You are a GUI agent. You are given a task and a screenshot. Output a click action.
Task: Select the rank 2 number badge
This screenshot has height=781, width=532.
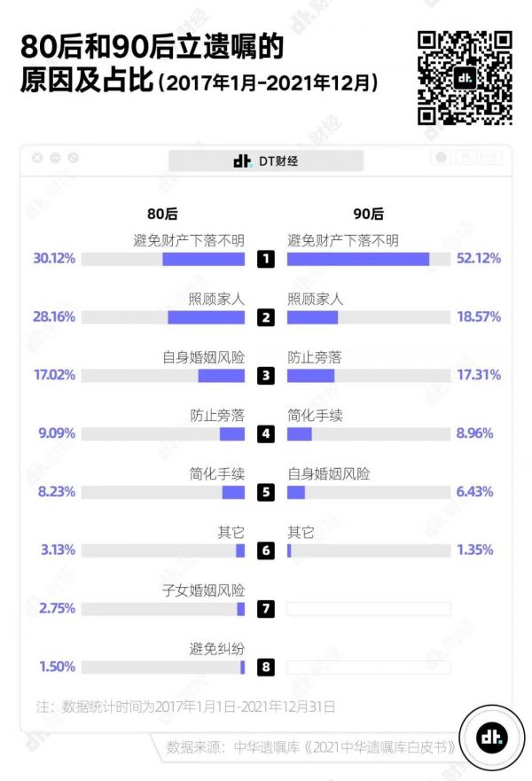(x=265, y=317)
